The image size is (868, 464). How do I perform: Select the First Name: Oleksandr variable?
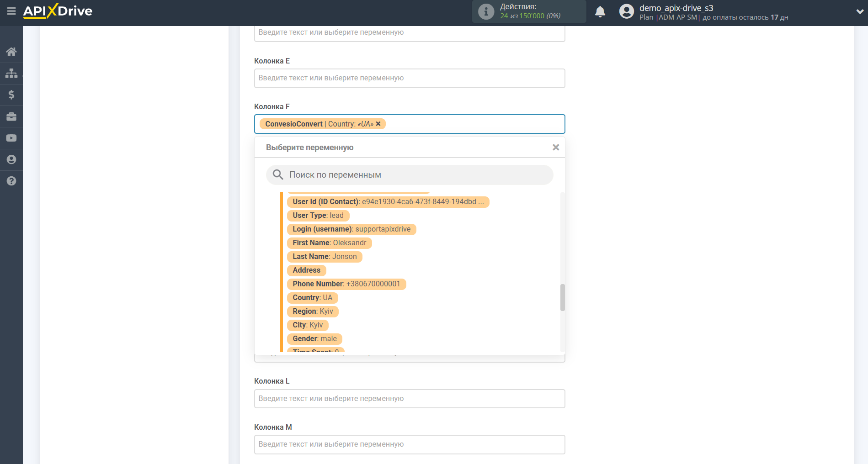(x=329, y=243)
